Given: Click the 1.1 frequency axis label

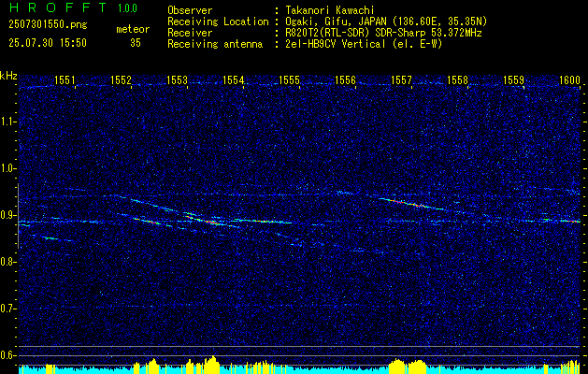Looking at the screenshot, I should coord(8,122).
